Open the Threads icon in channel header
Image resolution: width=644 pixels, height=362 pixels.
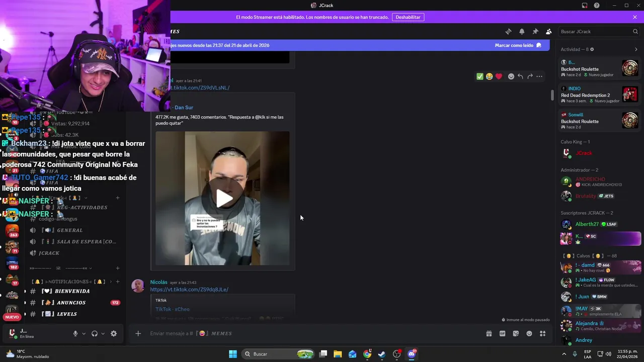click(508, 31)
